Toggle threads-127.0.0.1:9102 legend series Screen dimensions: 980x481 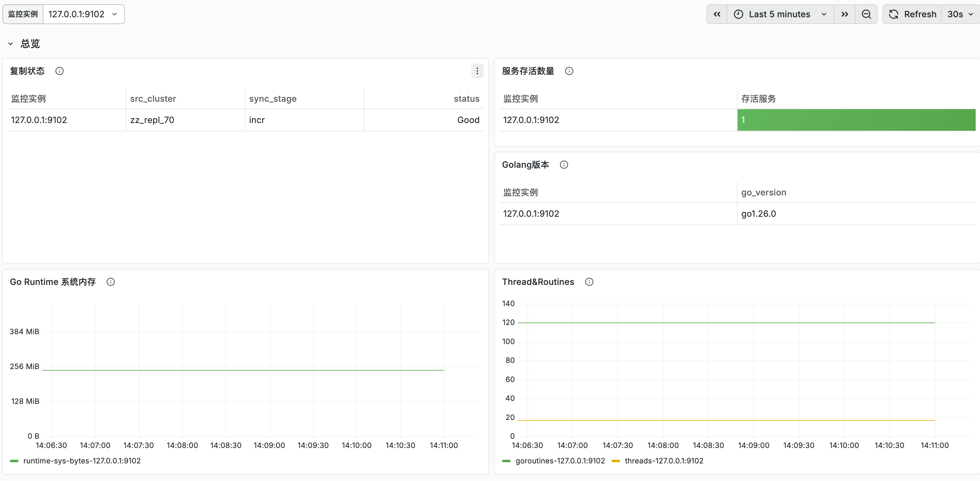tap(664, 460)
